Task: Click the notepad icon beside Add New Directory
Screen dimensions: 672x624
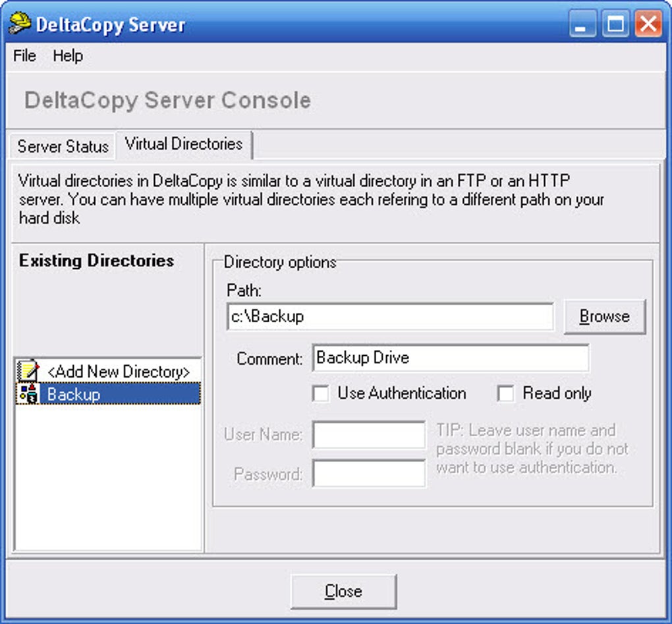Action: (29, 371)
